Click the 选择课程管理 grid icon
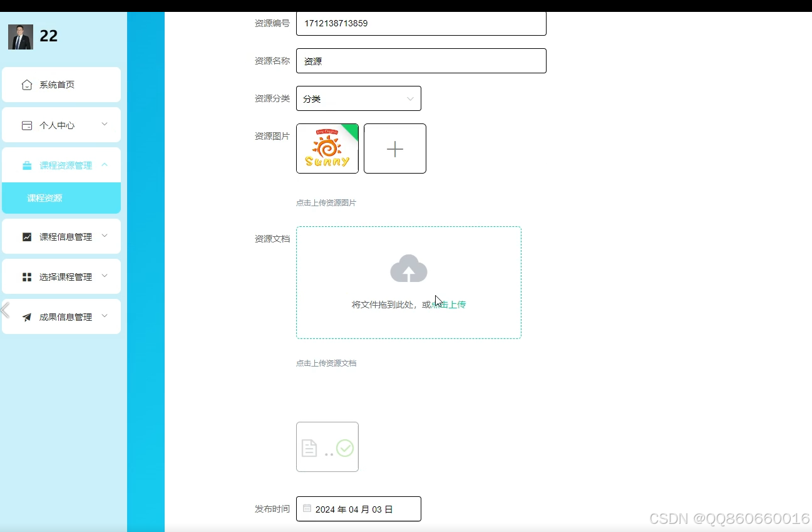This screenshot has height=532, width=812. (27, 276)
